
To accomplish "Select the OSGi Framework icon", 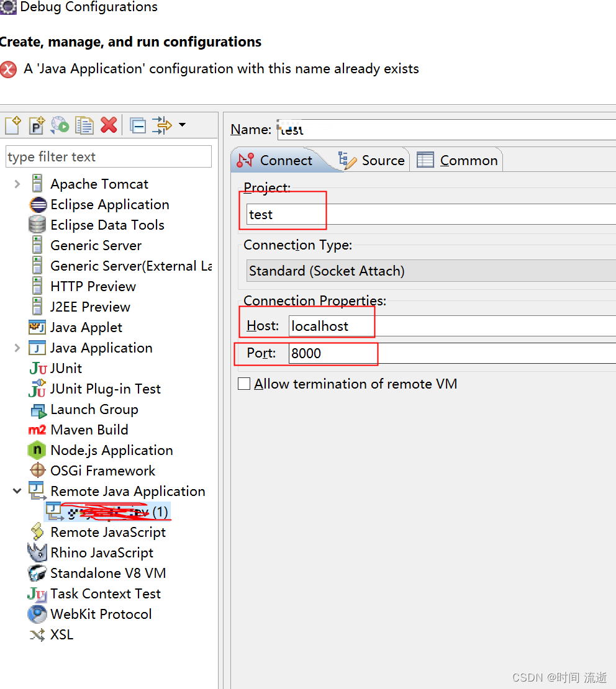I will (38, 470).
